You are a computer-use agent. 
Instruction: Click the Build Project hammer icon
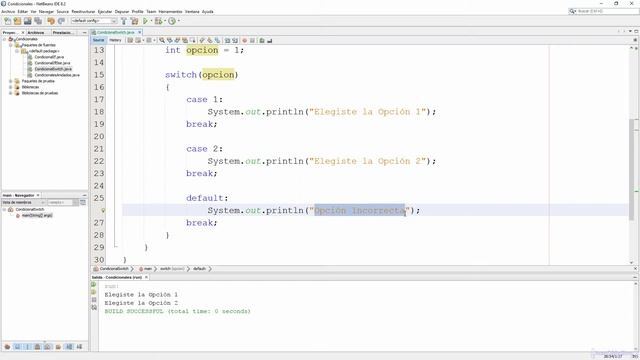[x=124, y=21]
